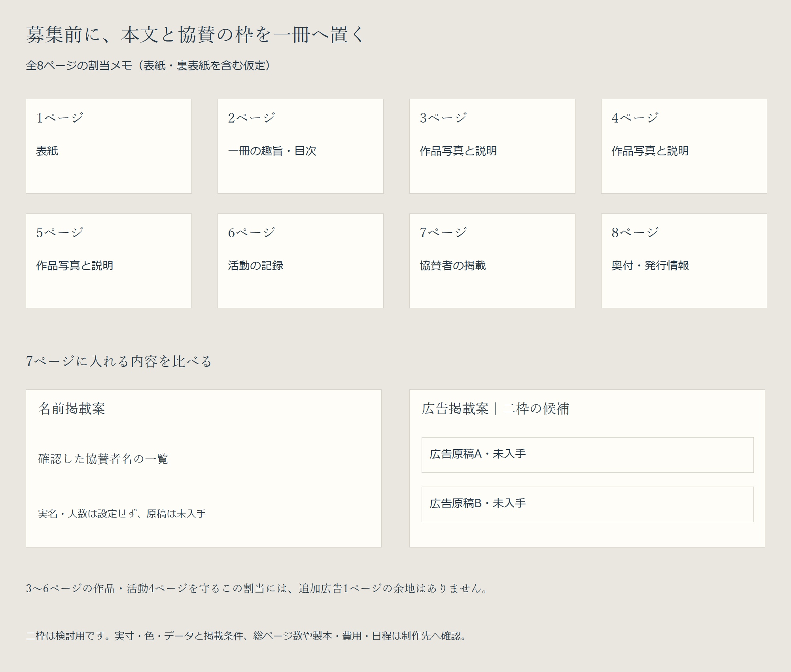The image size is (791, 672).
Task: Click the section heading 7ページに入れる内容を比べる
Action: [119, 361]
